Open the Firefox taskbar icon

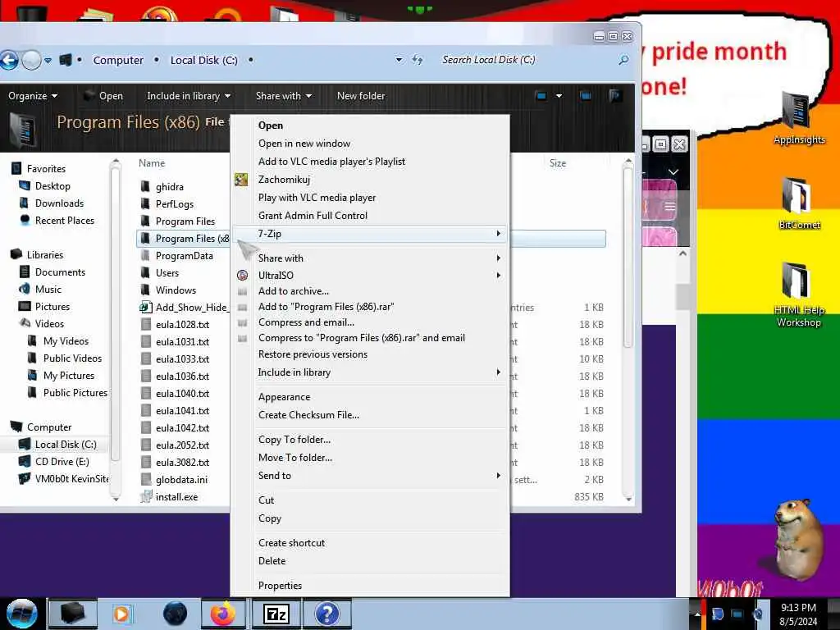[x=223, y=614]
